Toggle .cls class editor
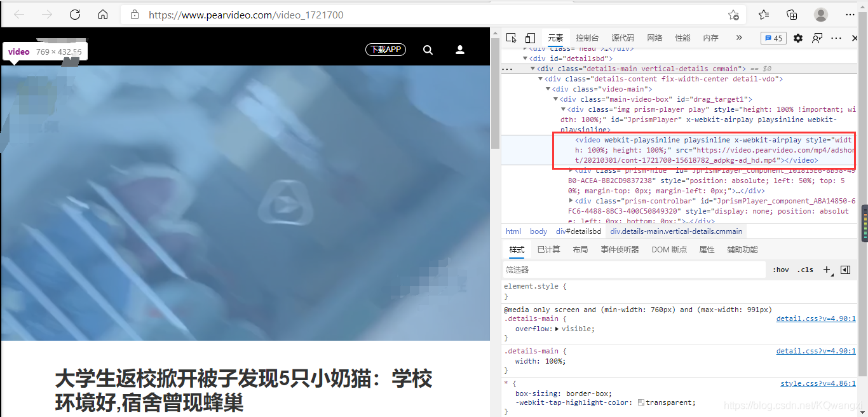 805,270
